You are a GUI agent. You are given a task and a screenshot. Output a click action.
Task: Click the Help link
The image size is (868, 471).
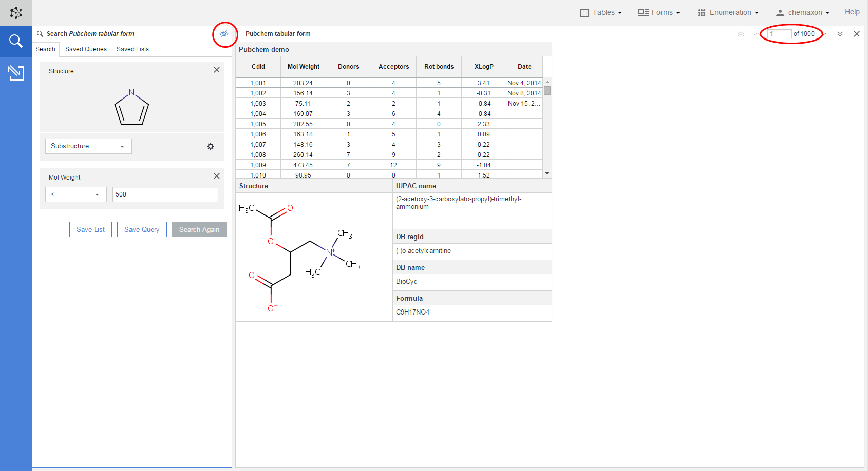click(852, 12)
